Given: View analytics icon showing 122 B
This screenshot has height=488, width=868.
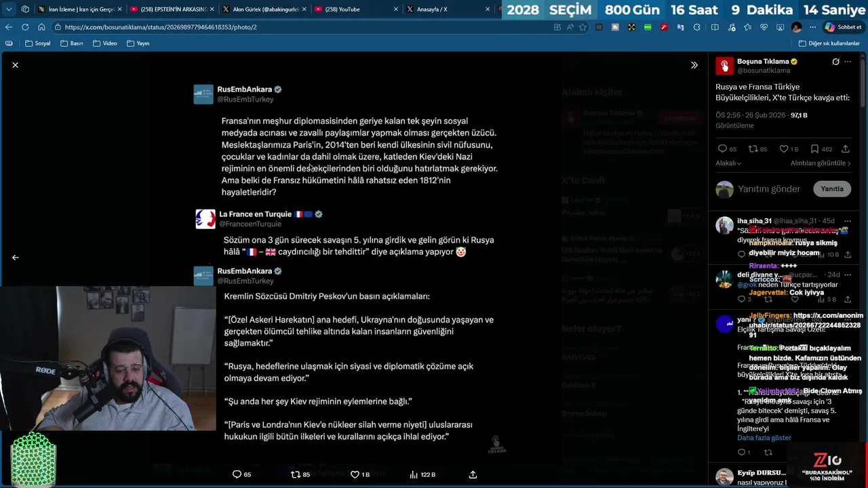Looking at the screenshot, I should (422, 474).
